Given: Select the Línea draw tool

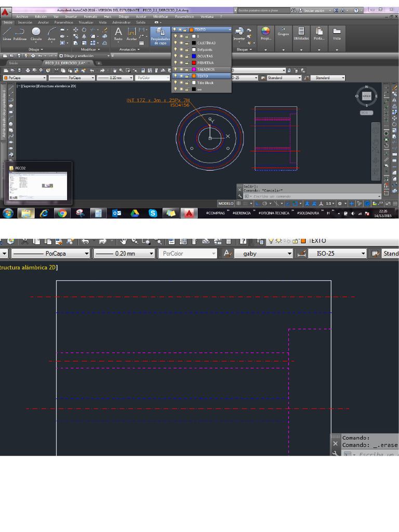Looking at the screenshot, I should (x=7, y=33).
